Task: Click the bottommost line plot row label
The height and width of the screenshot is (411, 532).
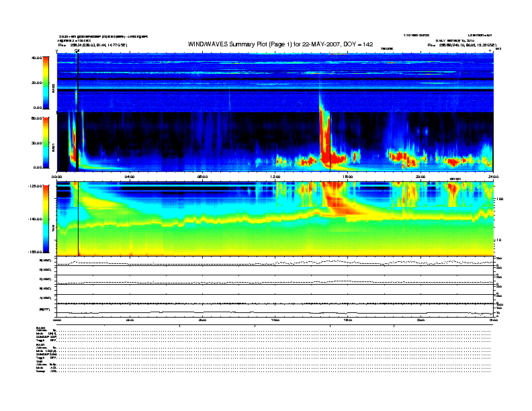Action: (x=44, y=310)
